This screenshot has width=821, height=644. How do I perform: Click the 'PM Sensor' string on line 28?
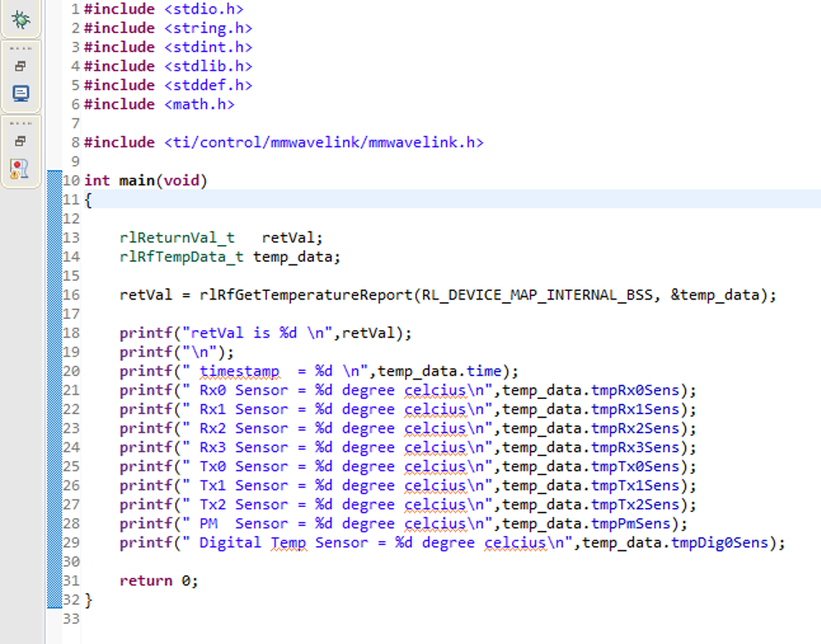coord(243,523)
